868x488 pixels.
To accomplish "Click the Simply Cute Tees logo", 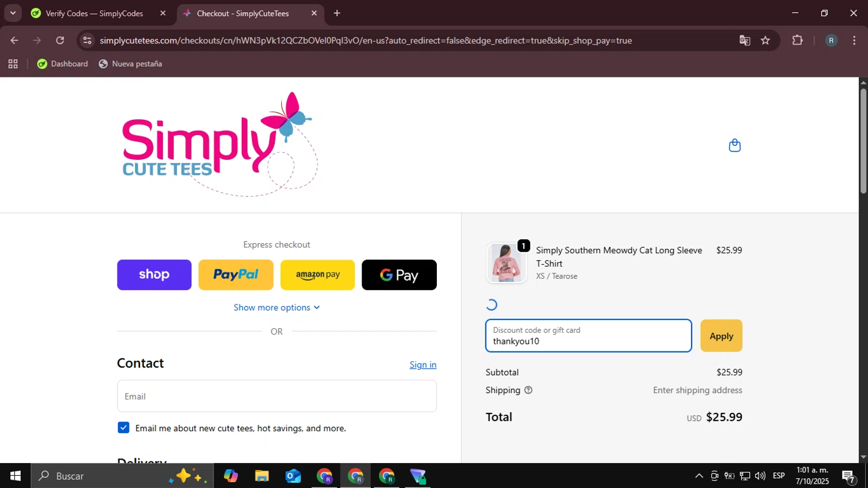I will tap(220, 144).
